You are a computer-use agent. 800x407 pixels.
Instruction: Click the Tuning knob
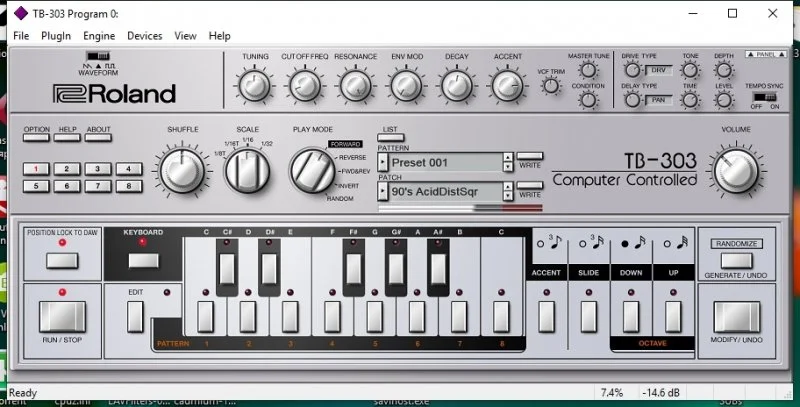tap(255, 85)
